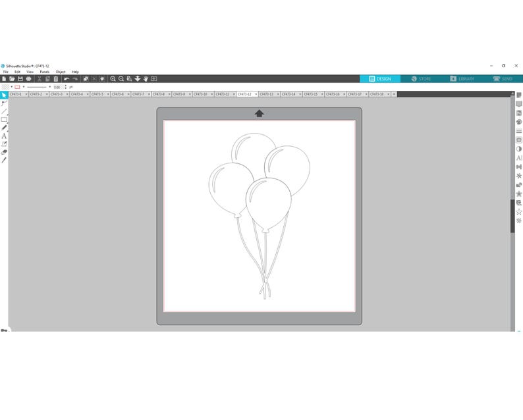Open the Object menu
The height and width of the screenshot is (420, 523).
61,72
